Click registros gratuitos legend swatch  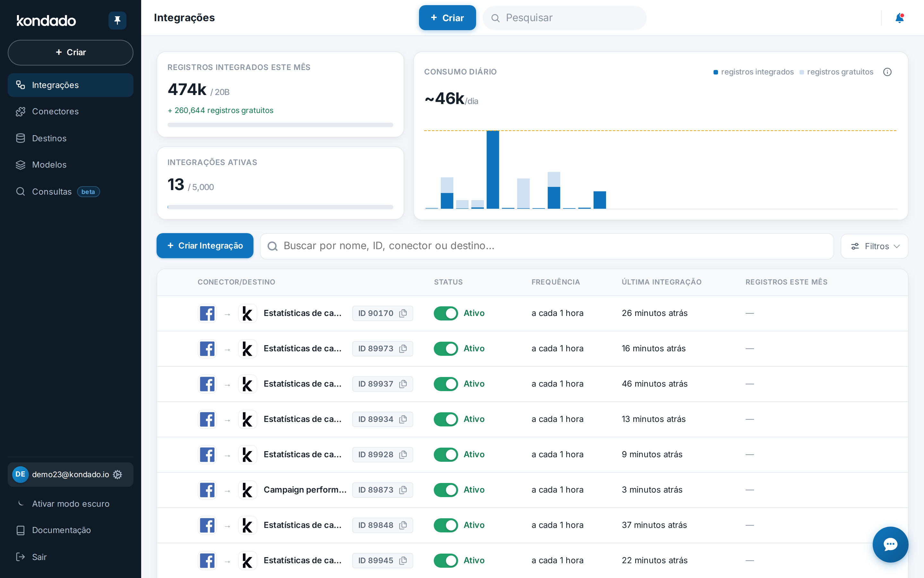(802, 72)
